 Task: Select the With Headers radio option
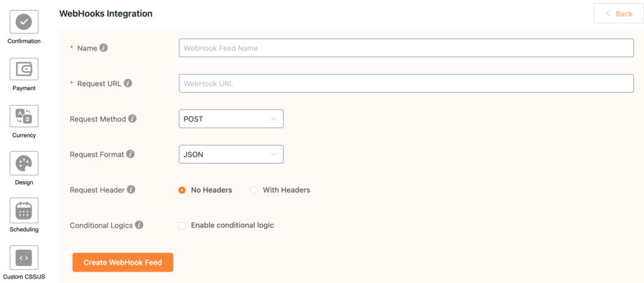[254, 190]
